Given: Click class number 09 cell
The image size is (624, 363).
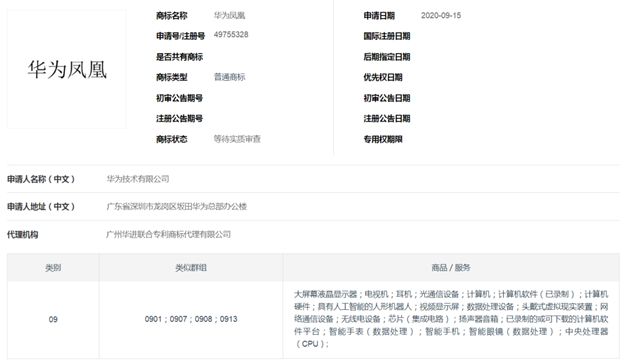Looking at the screenshot, I should click(x=53, y=319).
